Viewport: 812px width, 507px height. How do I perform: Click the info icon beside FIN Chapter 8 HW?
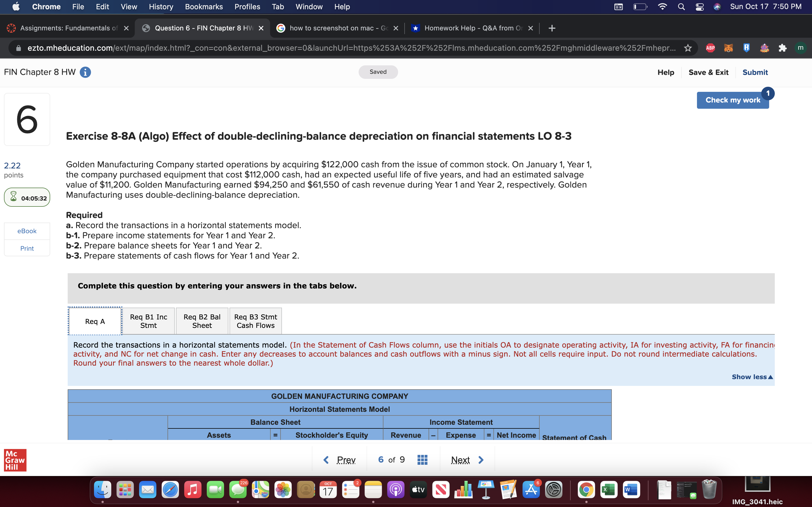click(85, 72)
